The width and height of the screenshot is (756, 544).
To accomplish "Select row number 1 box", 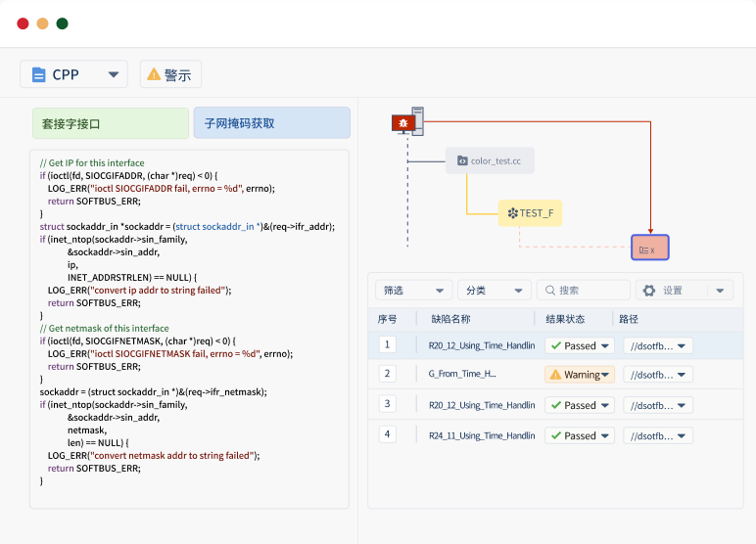I will click(388, 344).
